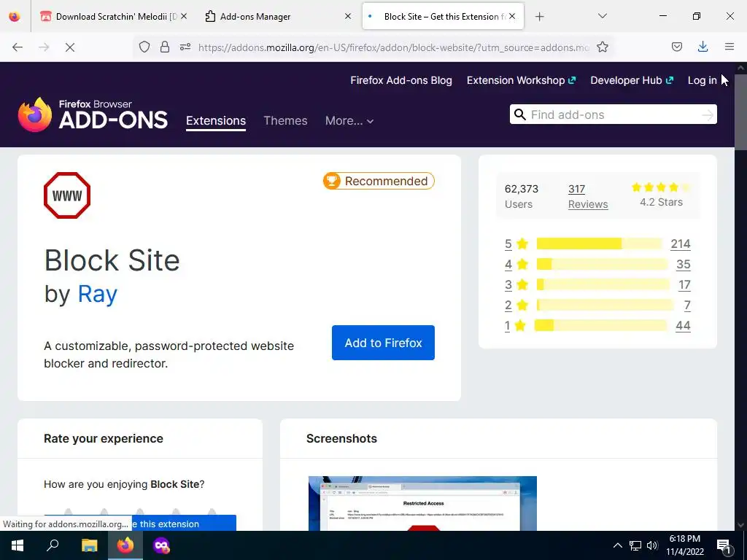
Task: Open Themes section
Action: [x=285, y=120]
